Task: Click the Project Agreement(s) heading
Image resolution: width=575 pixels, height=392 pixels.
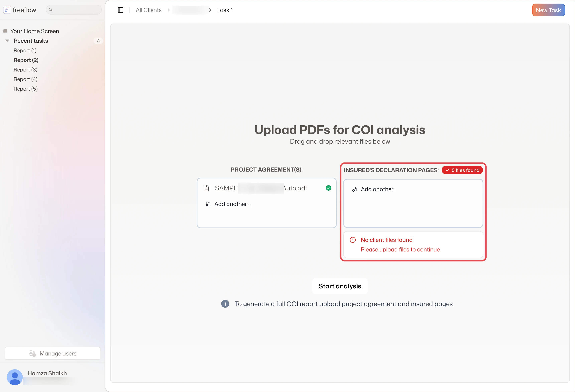Action: pos(267,170)
